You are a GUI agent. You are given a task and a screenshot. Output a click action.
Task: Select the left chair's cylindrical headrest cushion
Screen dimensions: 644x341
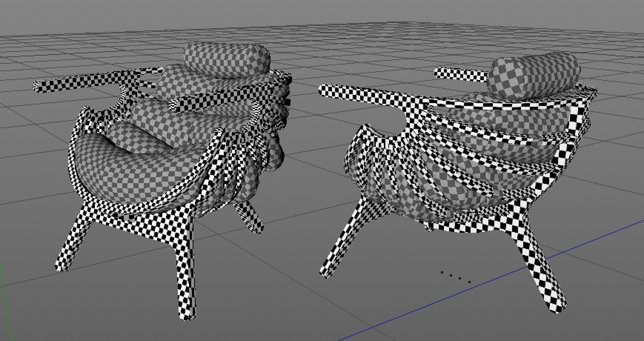(x=226, y=60)
